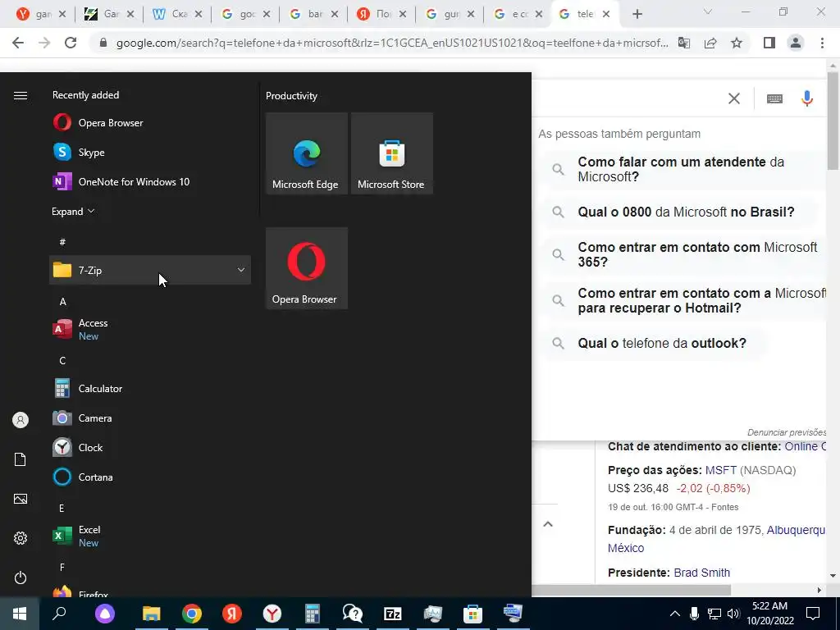Viewport: 840px width, 630px height.
Task: Go back in Chrome
Action: [x=18, y=43]
